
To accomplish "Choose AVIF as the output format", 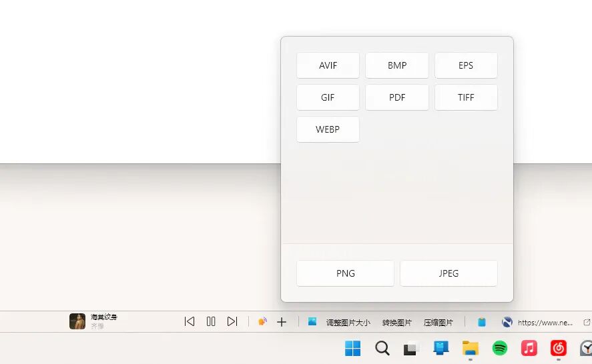I will pyautogui.click(x=328, y=65).
